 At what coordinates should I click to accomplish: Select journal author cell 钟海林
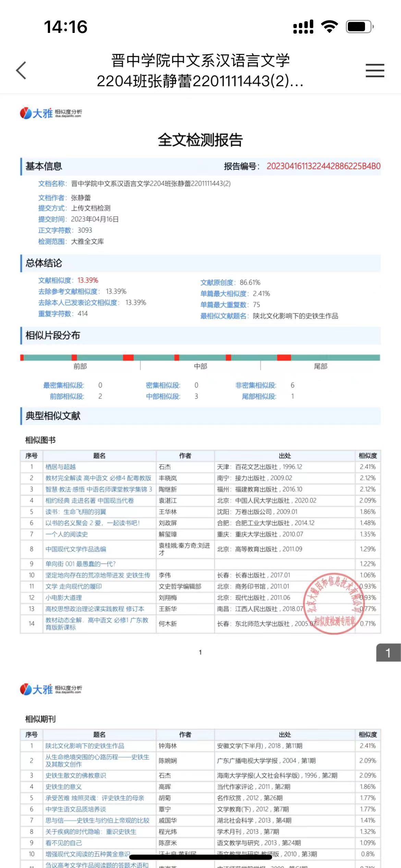(x=168, y=746)
